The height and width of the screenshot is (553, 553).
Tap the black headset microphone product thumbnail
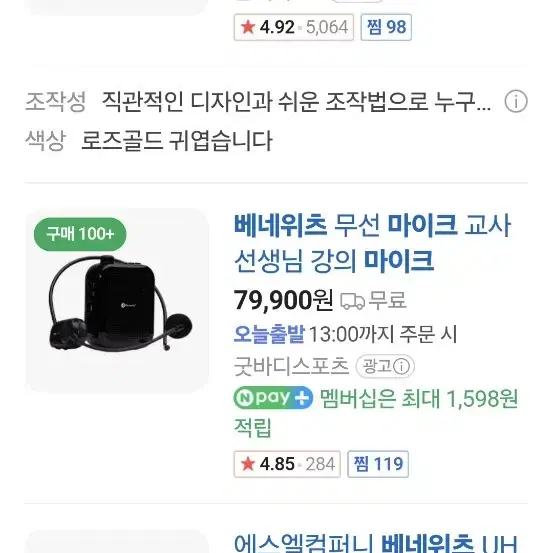(117, 300)
